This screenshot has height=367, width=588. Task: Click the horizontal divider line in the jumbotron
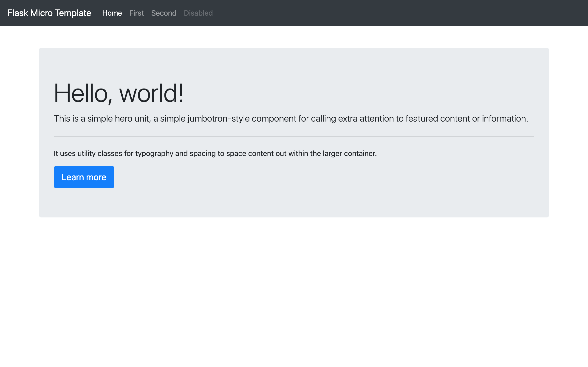tap(294, 136)
